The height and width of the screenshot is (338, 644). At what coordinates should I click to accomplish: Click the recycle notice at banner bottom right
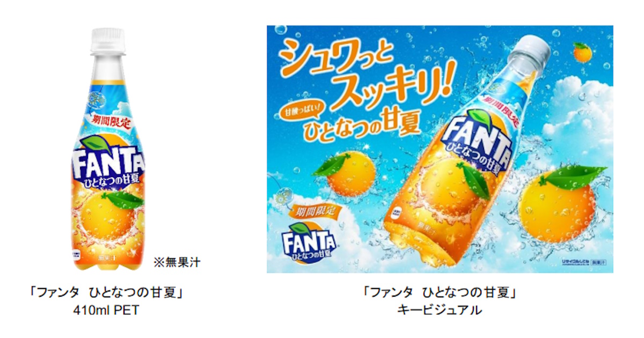[x=584, y=262]
